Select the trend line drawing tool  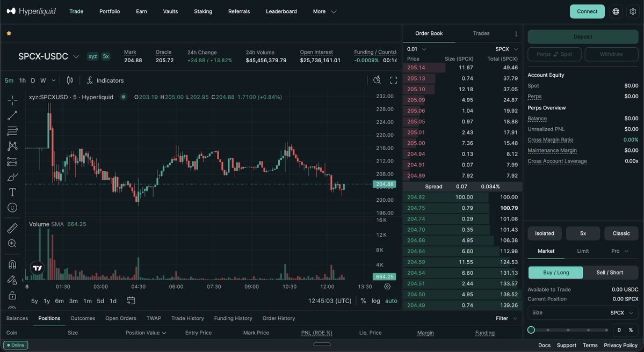pyautogui.click(x=12, y=116)
